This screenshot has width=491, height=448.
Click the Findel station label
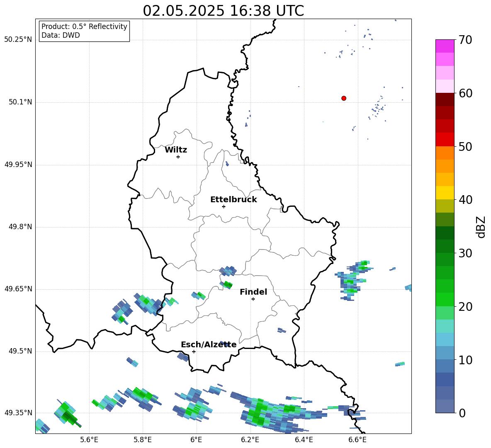point(253,292)
